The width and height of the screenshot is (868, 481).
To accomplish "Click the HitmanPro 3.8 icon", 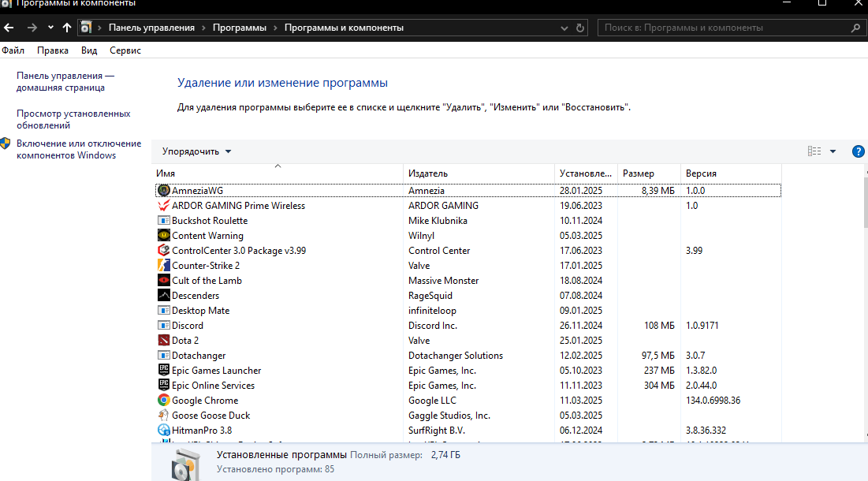I will click(x=163, y=430).
